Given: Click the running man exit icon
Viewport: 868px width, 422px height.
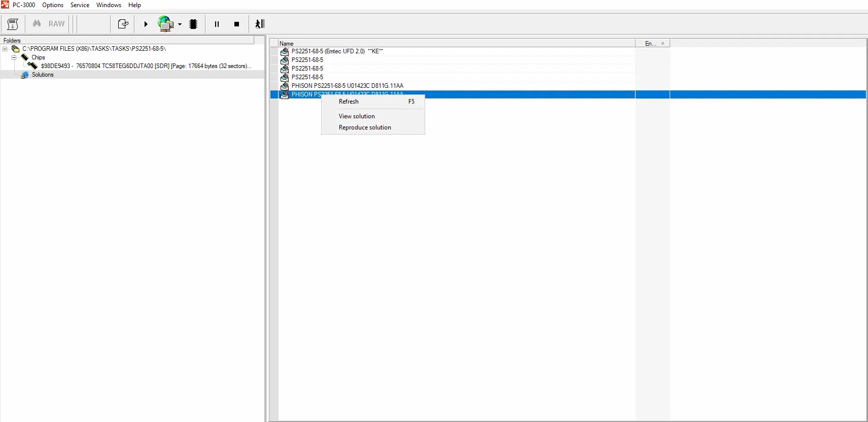Looking at the screenshot, I should click(x=260, y=24).
